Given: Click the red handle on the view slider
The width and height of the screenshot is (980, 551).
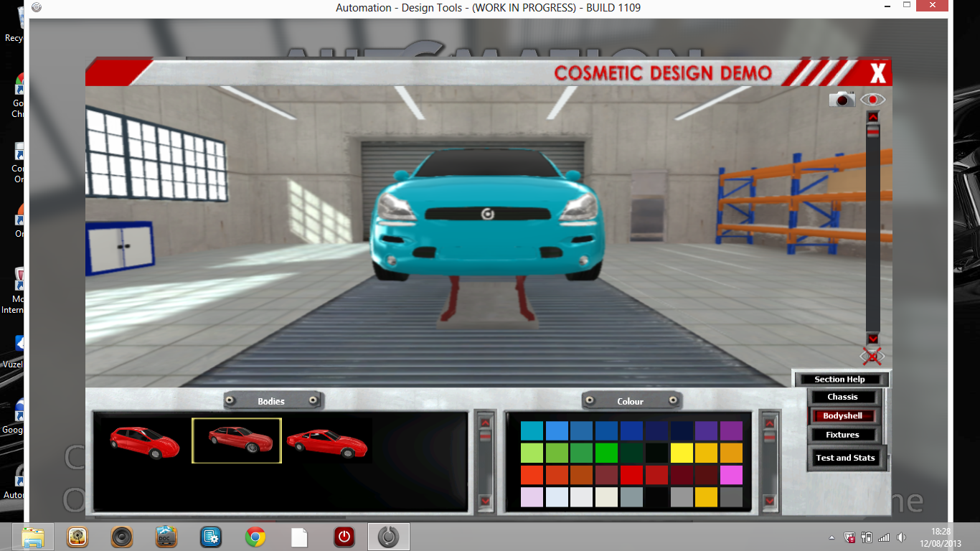Looking at the screenshot, I should [x=872, y=132].
